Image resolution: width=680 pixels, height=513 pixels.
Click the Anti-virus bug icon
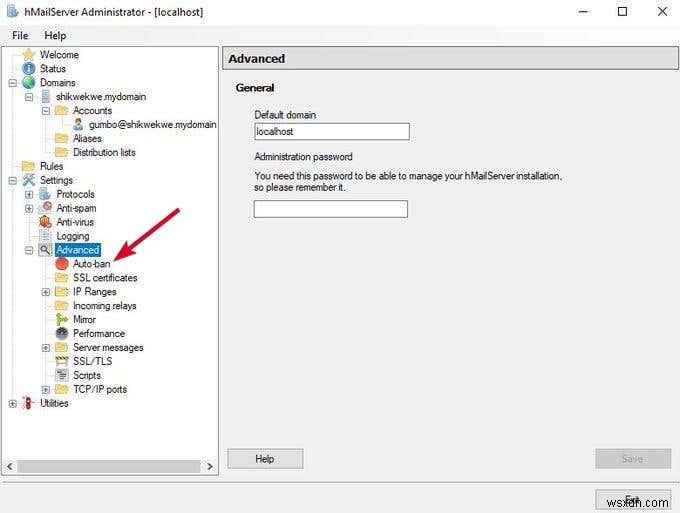coord(45,222)
